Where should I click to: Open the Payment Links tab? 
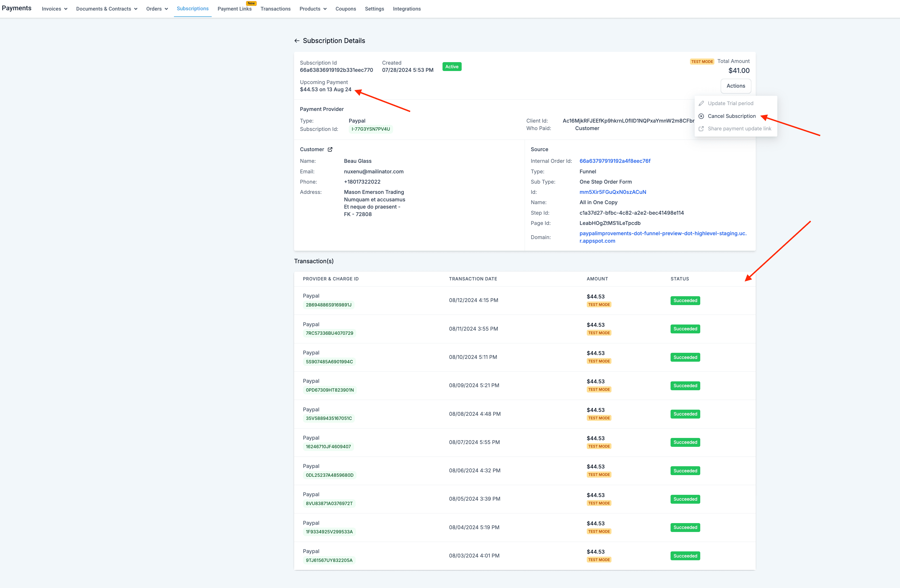coord(234,9)
